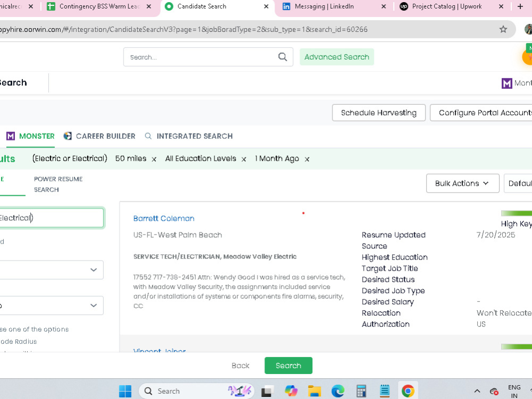Expand the Bulk Actions dropdown
532x399 pixels.
(462, 183)
